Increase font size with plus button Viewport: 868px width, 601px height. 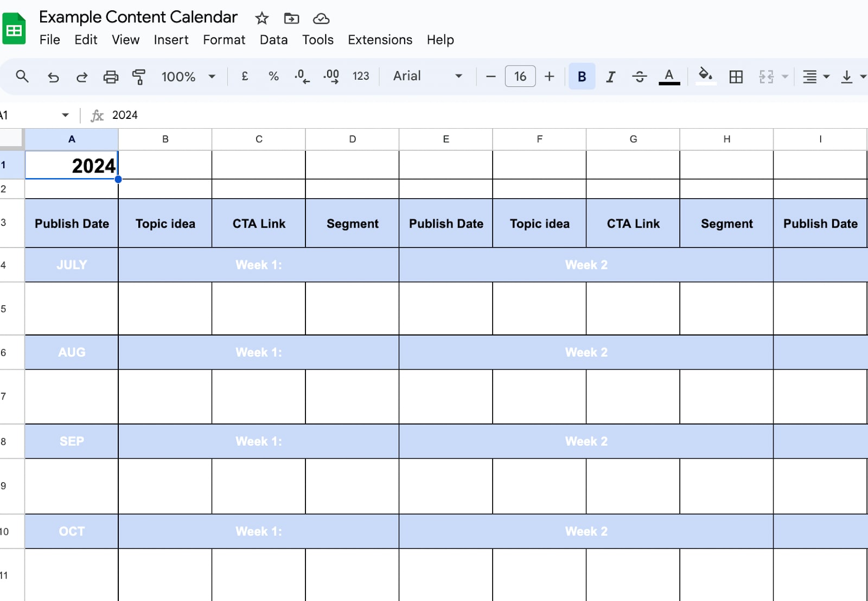550,77
